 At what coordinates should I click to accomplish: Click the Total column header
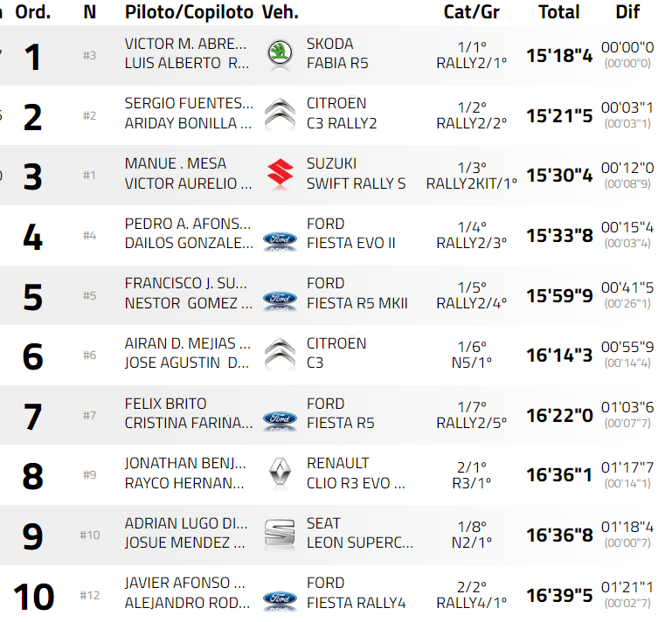coord(559,12)
